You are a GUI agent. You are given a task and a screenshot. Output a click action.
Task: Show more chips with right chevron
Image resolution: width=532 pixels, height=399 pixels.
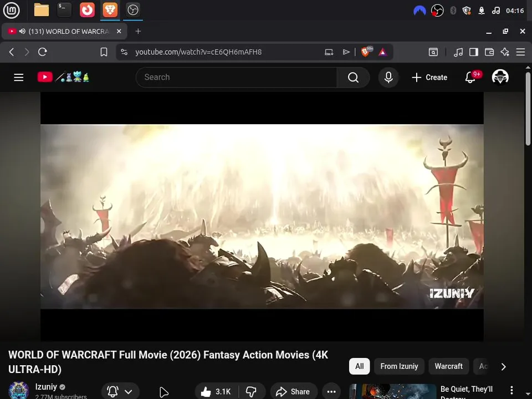[x=504, y=367]
